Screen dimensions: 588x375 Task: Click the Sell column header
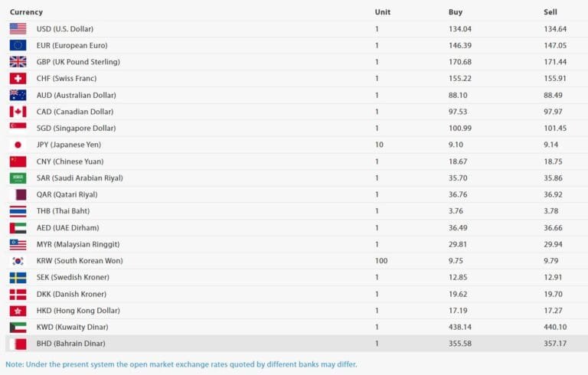(550, 12)
